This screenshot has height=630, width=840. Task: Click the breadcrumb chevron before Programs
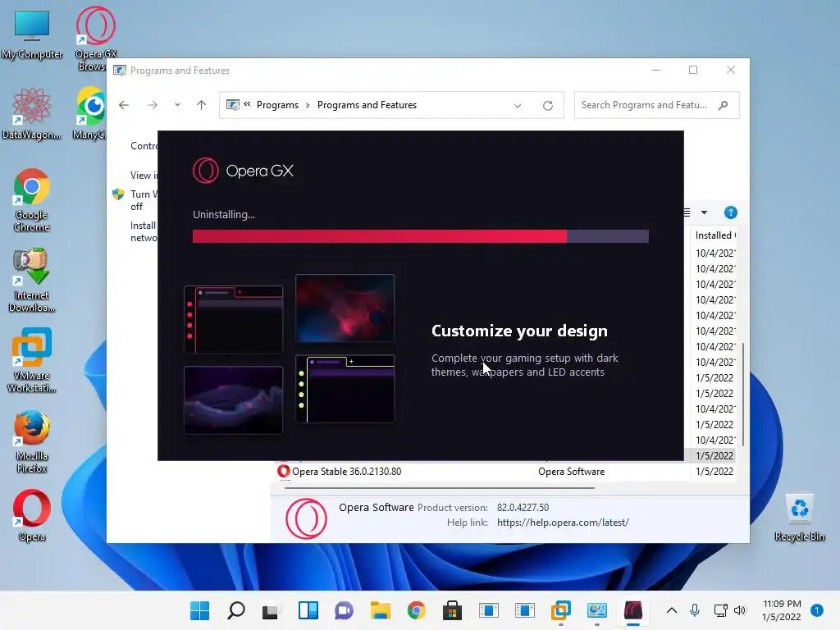(247, 104)
